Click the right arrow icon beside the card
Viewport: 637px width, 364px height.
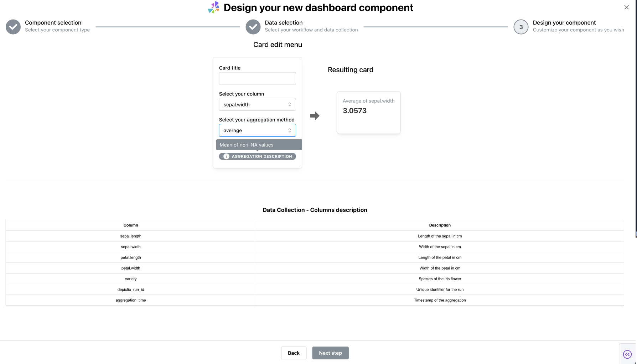point(315,116)
